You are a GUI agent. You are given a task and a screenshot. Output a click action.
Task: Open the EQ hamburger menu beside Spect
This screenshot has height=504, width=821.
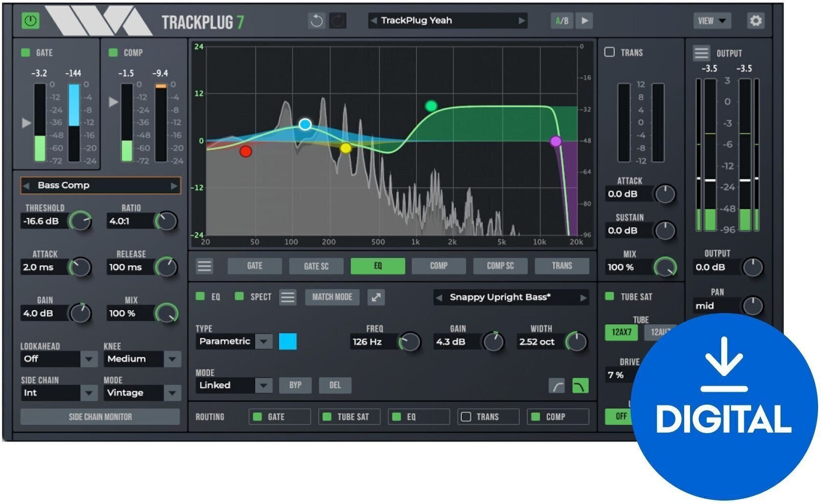coord(288,297)
